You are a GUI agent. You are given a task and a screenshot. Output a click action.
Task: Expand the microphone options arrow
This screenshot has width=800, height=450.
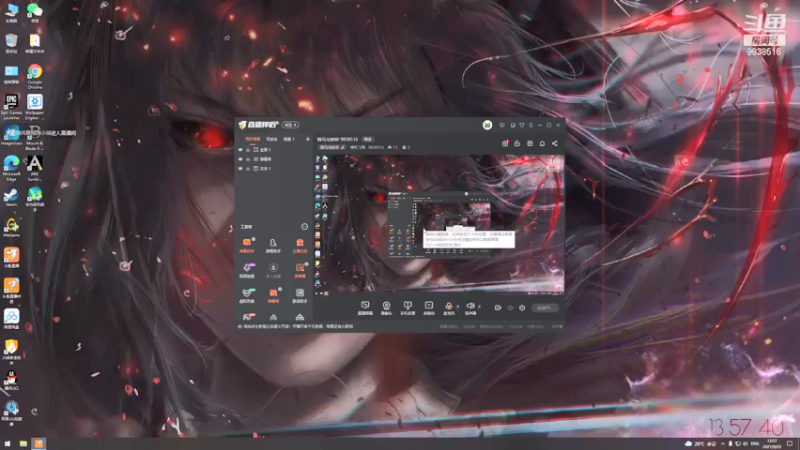coord(457,306)
